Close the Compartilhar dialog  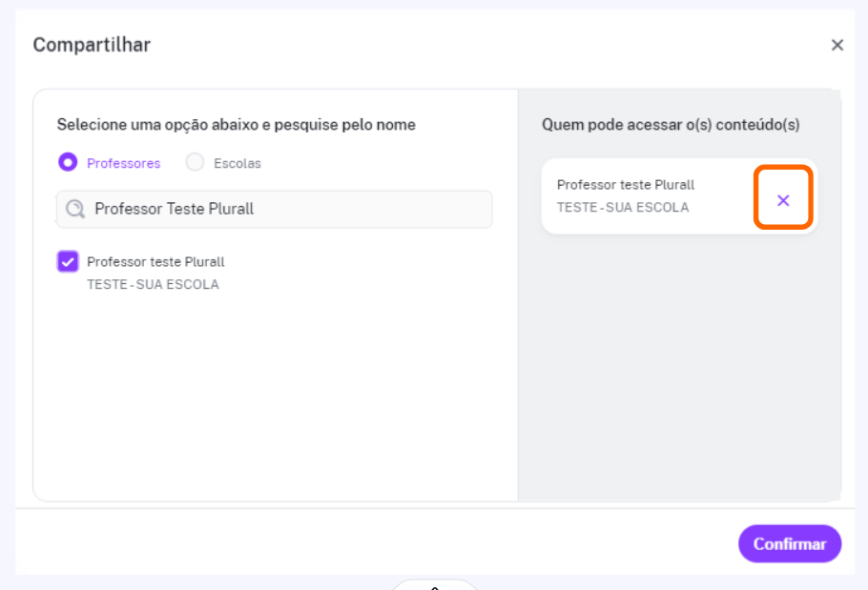pyautogui.click(x=837, y=45)
